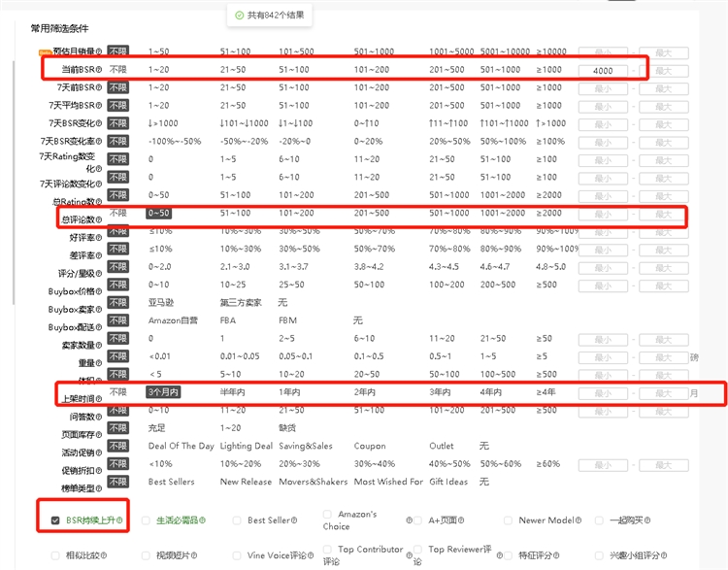Click 不限 tag for 7天前BSR
The height and width of the screenshot is (570, 728).
coord(117,87)
